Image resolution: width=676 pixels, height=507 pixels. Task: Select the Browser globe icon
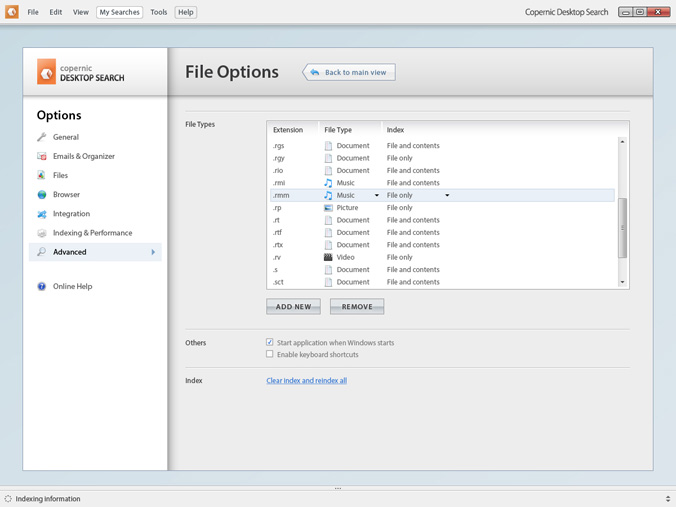coord(42,195)
